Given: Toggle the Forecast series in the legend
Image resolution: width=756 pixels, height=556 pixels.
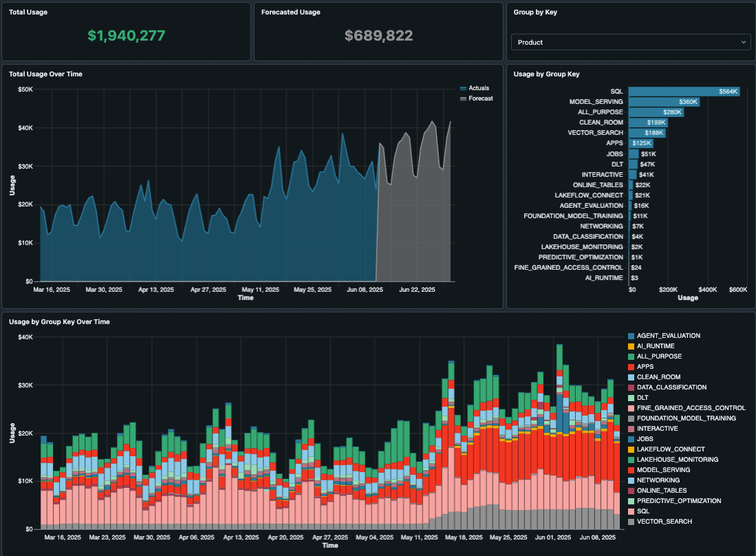Looking at the screenshot, I should (x=480, y=98).
